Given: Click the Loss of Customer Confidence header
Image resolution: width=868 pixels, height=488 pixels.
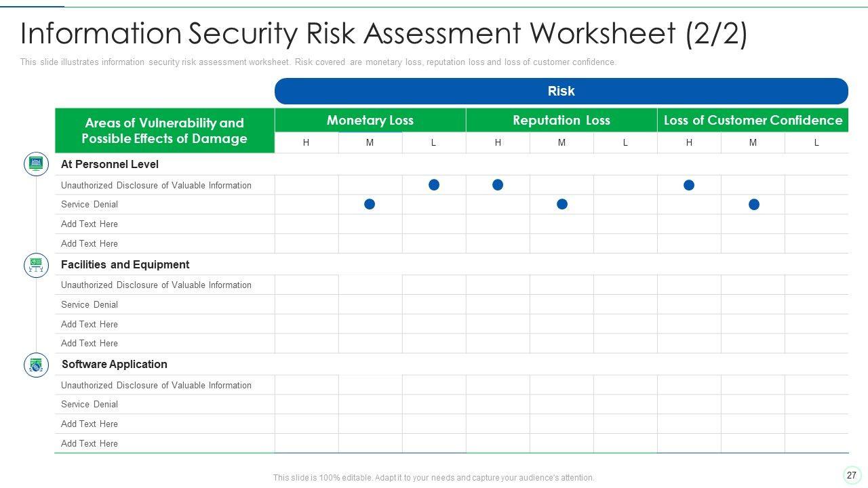Looking at the screenshot, I should pos(753,120).
